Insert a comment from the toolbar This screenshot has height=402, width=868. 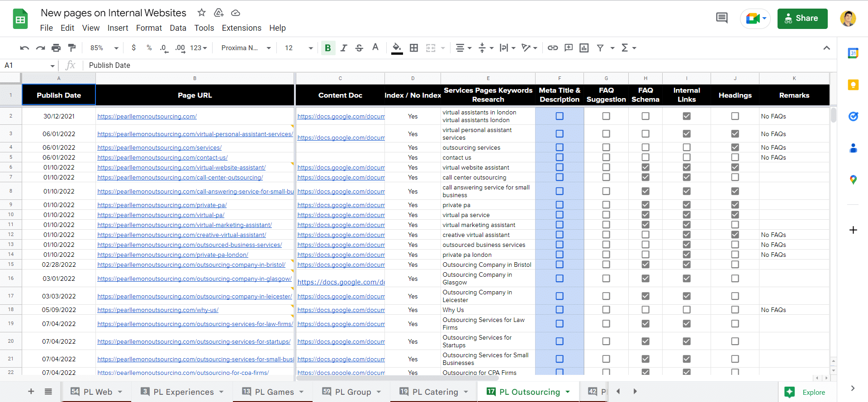click(569, 48)
